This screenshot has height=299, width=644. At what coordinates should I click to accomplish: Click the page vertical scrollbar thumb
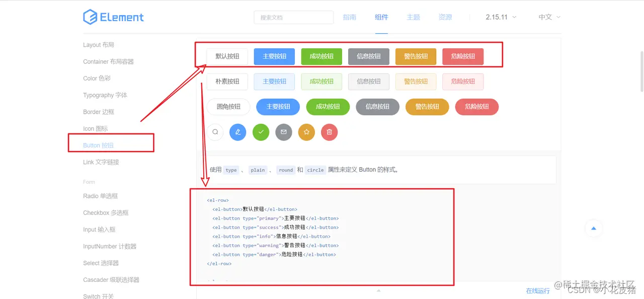tap(641, 71)
